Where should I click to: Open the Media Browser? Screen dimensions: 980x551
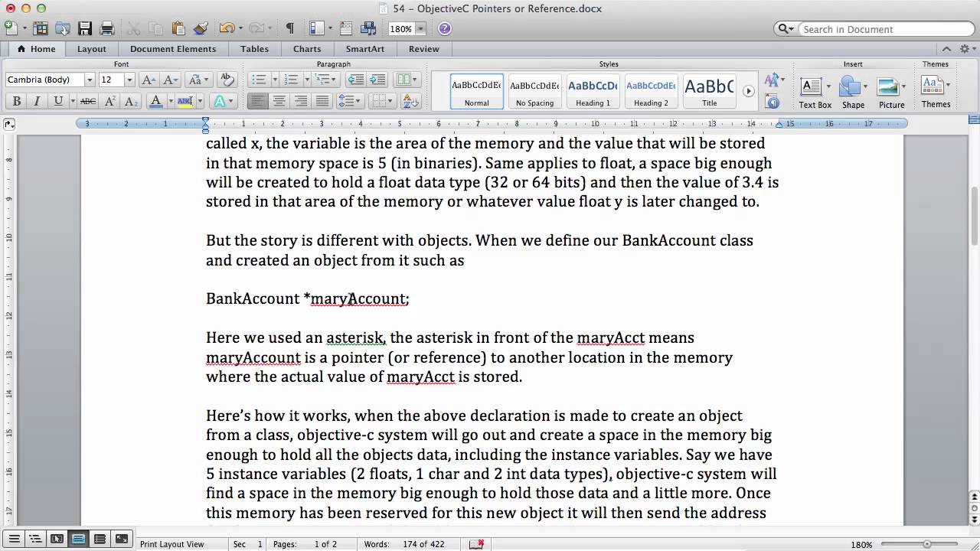coord(368,28)
